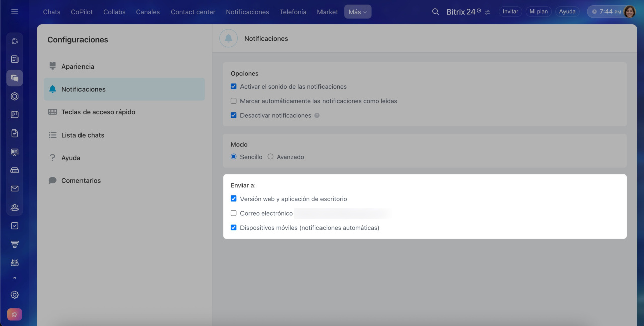
Task: Enable Marcar automáticamente las notificaciones como leídas
Action: click(233, 101)
